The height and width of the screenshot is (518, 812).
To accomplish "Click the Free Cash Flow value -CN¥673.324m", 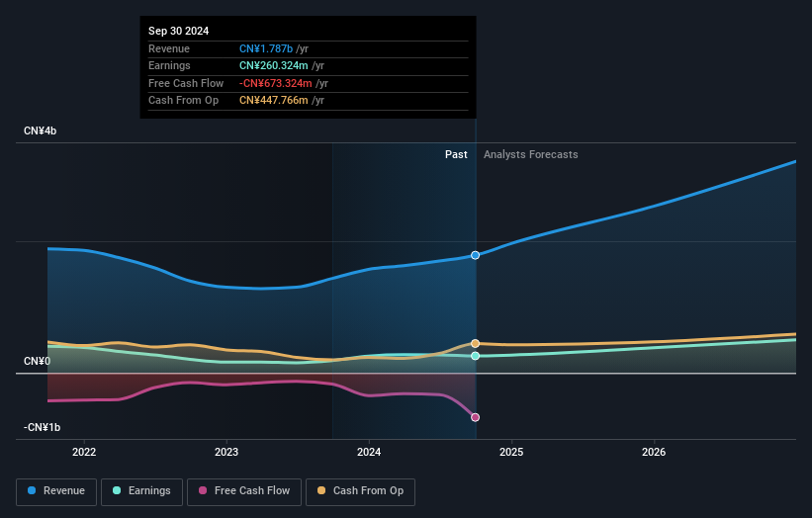I will pyautogui.click(x=276, y=83).
